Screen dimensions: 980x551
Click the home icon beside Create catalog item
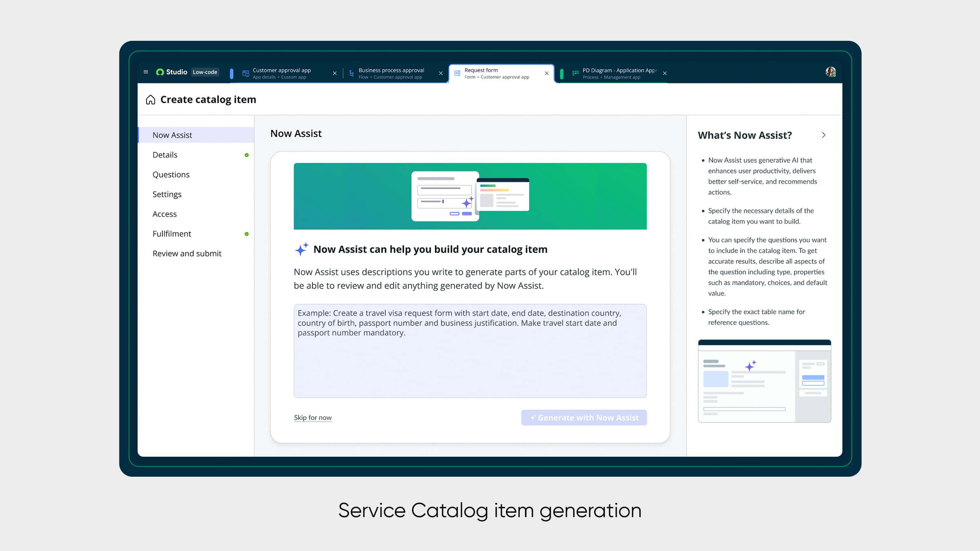pyautogui.click(x=150, y=100)
